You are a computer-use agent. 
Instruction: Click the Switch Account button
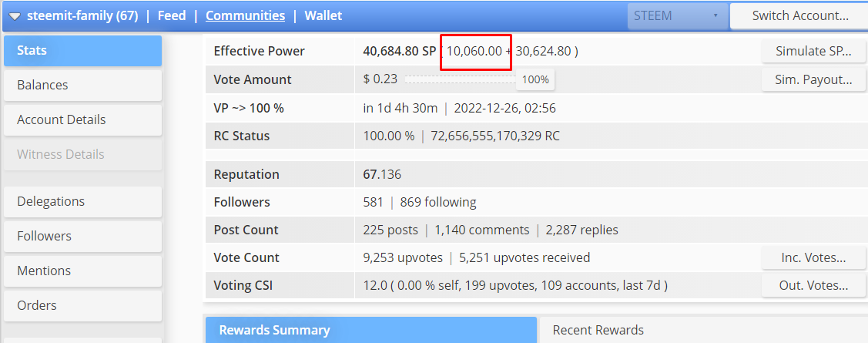click(800, 15)
